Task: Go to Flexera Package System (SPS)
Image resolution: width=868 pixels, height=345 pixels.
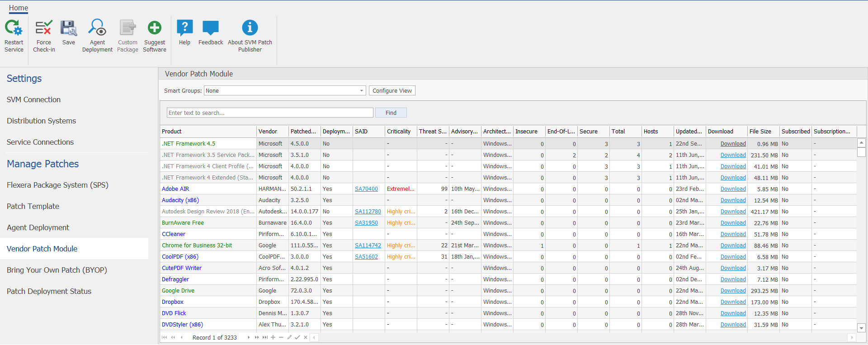Action: pos(57,185)
